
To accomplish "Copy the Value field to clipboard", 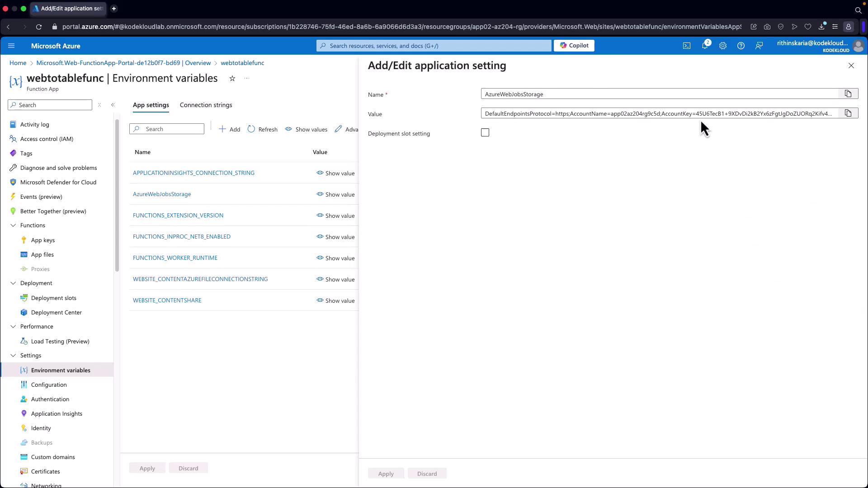I will (x=848, y=113).
